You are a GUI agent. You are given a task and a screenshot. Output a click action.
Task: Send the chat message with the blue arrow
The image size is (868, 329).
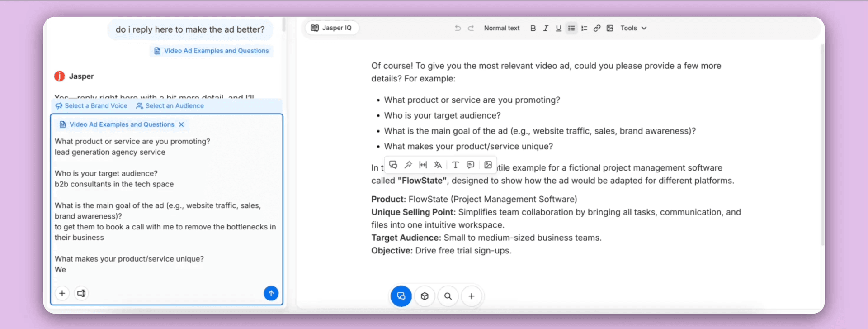pos(271,293)
